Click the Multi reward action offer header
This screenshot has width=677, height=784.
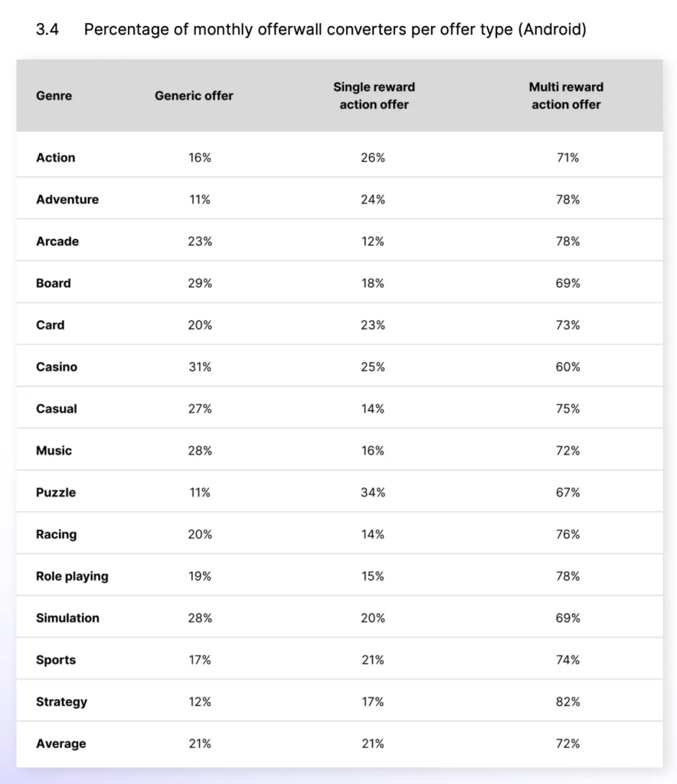tap(566, 96)
